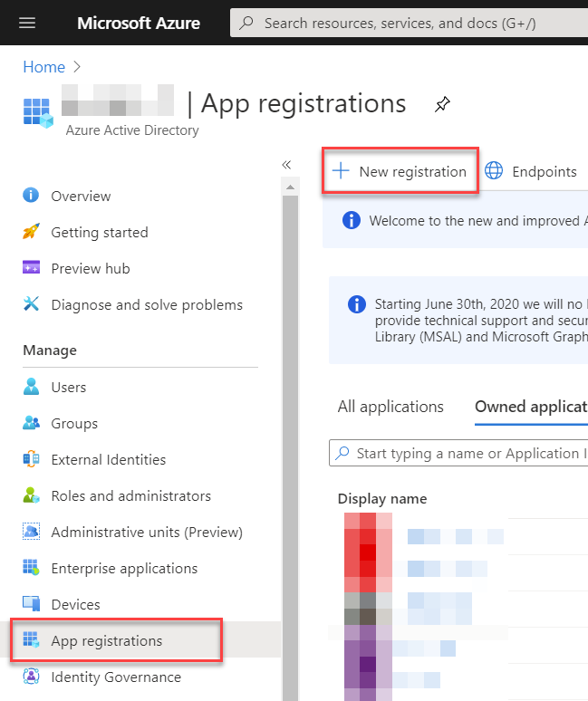Screen dimensions: 588x701
Task: Click the info icon in the June 30th notice
Action: tap(357, 304)
